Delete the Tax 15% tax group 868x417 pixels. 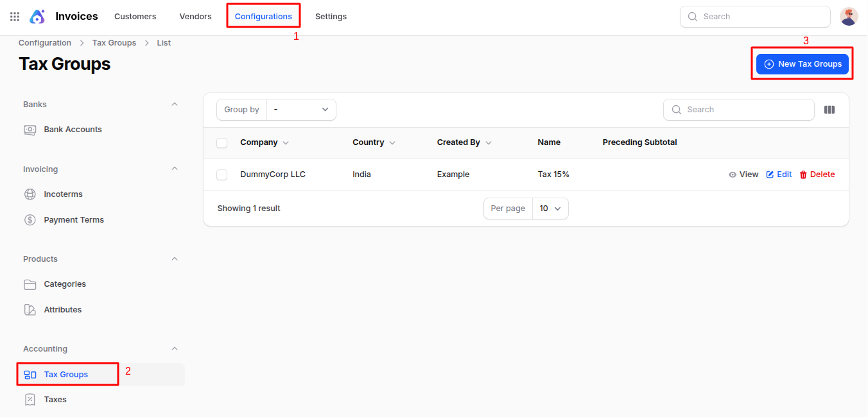[817, 174]
